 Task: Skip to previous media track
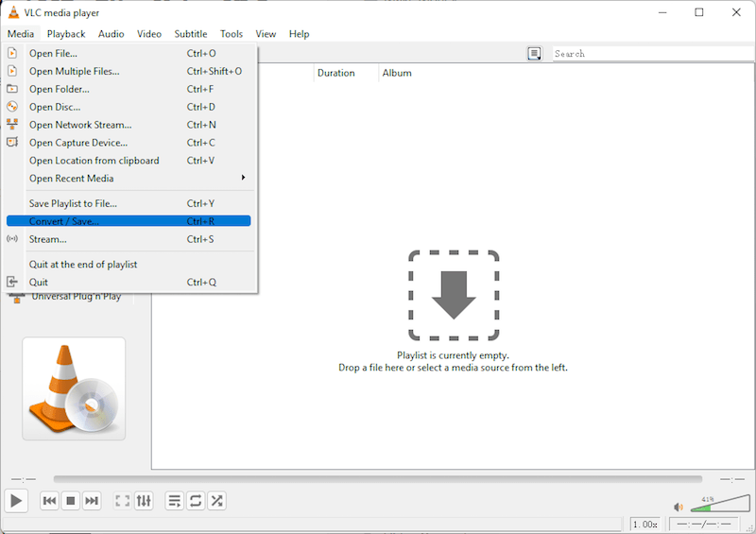pos(49,501)
